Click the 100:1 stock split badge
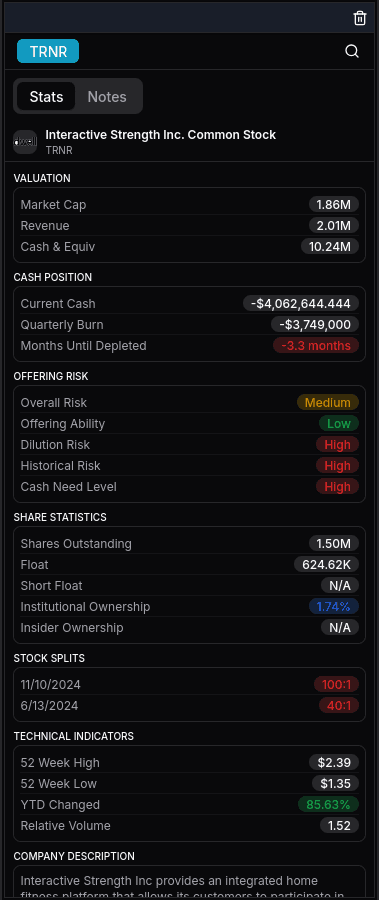The width and height of the screenshot is (379, 900). coord(337,684)
